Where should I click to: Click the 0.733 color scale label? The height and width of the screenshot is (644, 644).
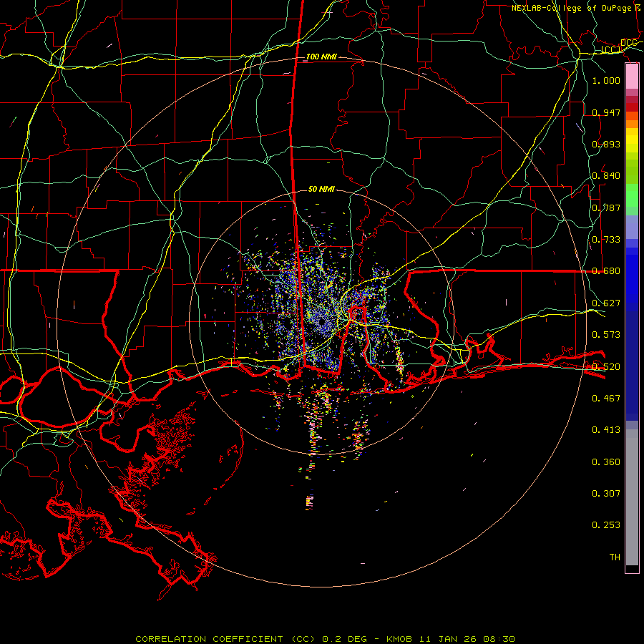(x=606, y=240)
